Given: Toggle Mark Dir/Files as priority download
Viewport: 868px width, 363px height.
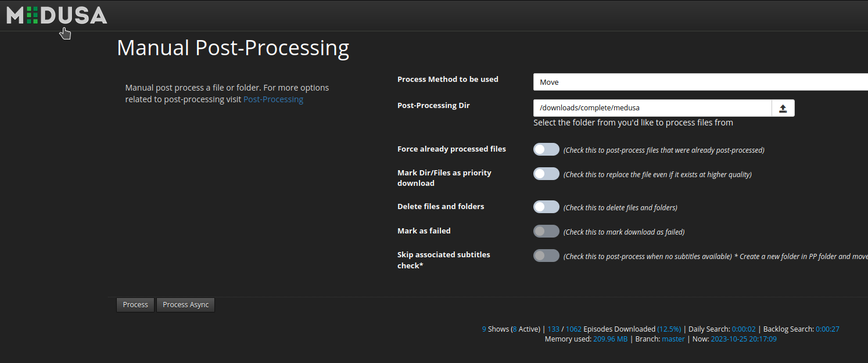Looking at the screenshot, I should click(546, 173).
